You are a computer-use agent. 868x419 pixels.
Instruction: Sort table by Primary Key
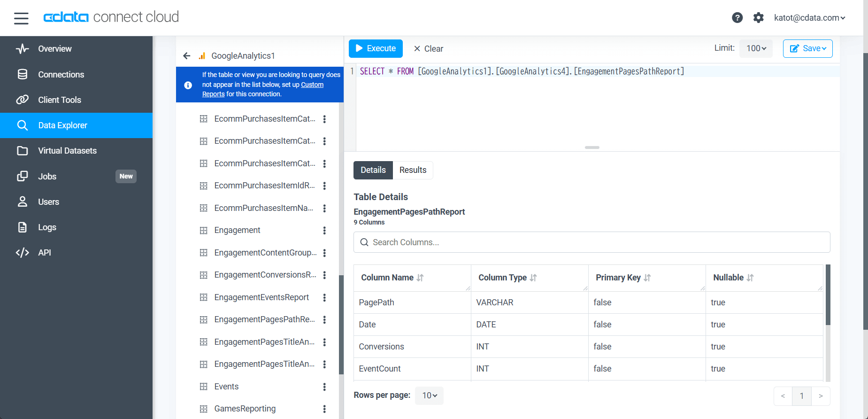(x=647, y=278)
